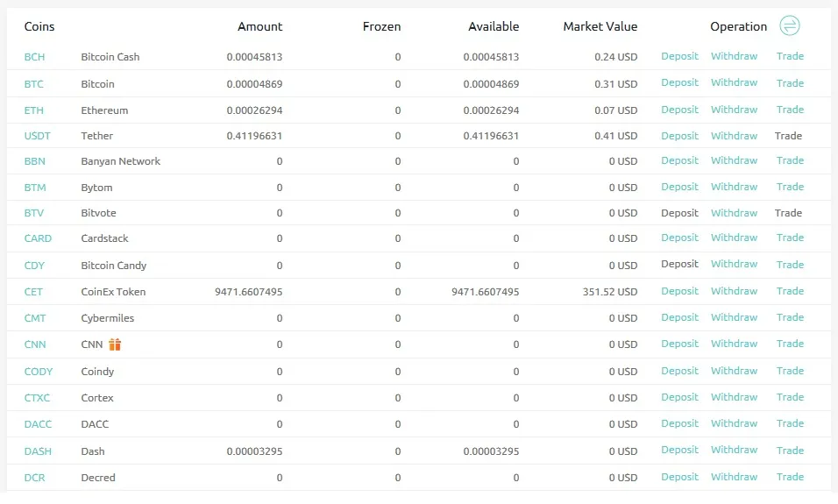Click Deposit in the Bitcoin BTC row
This screenshot has height=504, width=838.
pyautogui.click(x=680, y=82)
